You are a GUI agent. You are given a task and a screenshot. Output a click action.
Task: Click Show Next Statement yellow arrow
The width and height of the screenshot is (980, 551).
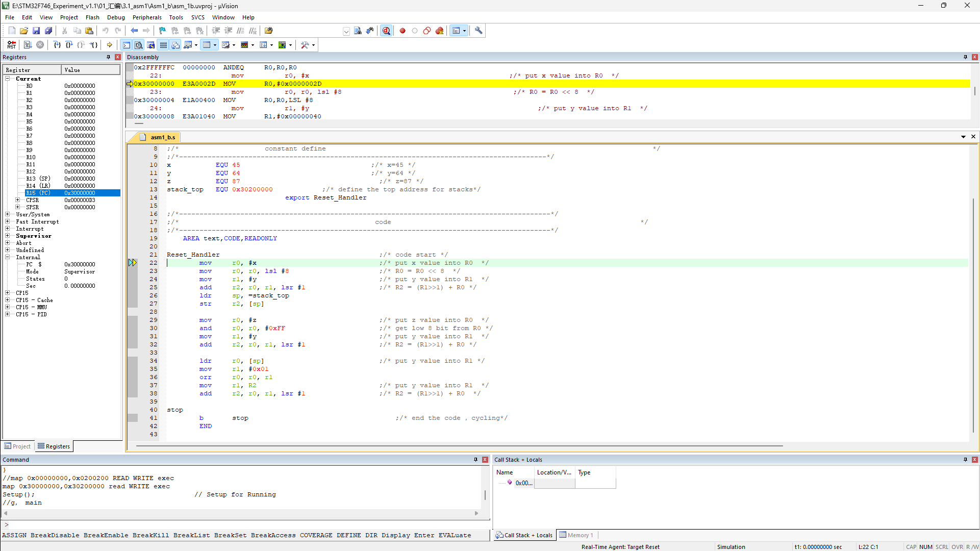point(110,45)
